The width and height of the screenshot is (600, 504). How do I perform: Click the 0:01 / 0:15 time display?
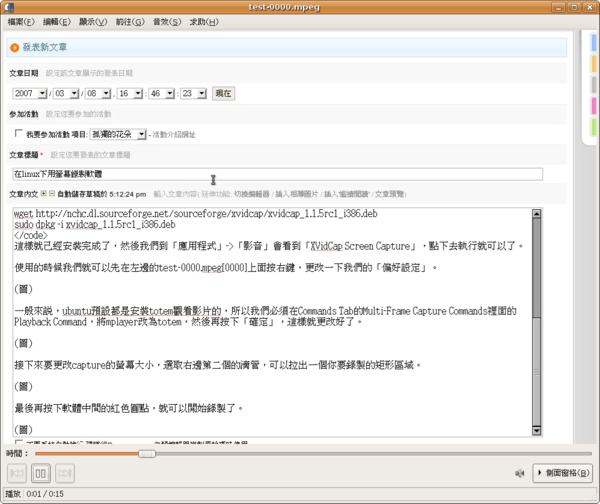(x=45, y=494)
